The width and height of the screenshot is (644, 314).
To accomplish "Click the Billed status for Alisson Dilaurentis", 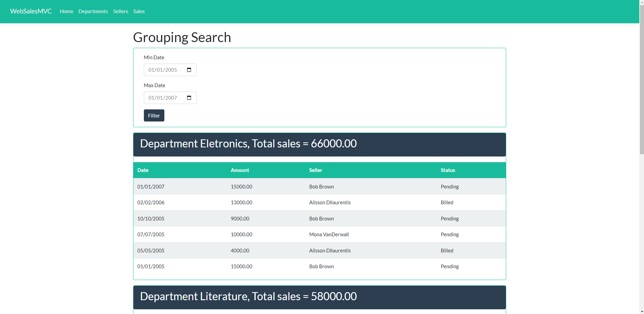I will (x=447, y=202).
